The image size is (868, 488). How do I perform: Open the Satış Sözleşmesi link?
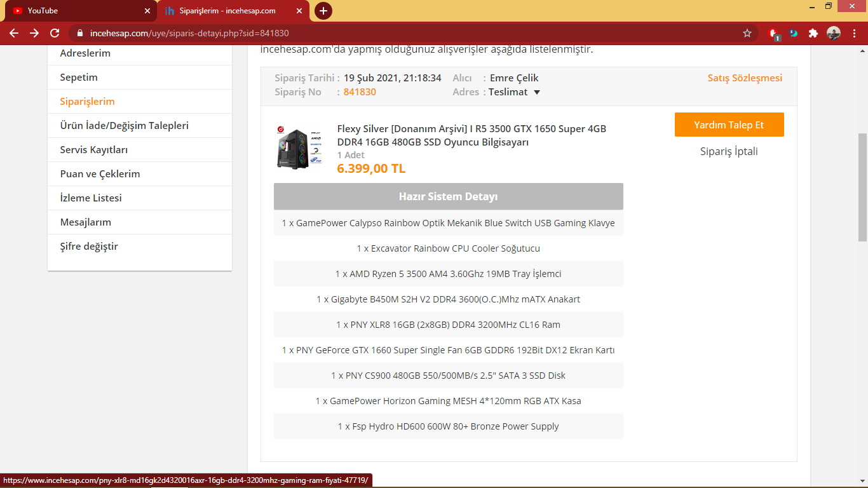(745, 78)
